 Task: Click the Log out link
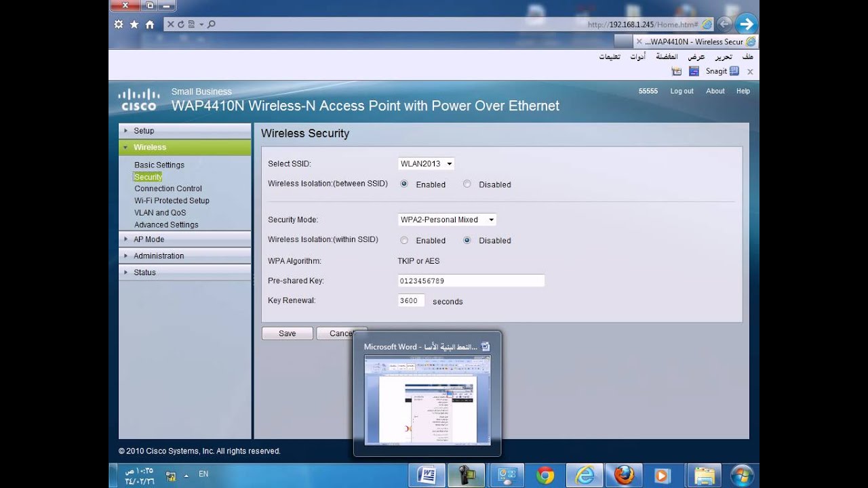[x=682, y=91]
